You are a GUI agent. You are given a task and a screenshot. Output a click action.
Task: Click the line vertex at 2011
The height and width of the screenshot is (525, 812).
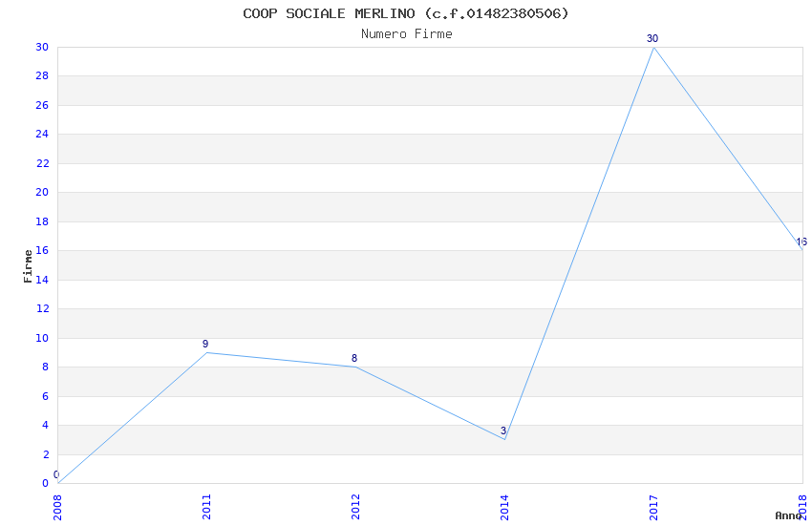click(x=206, y=353)
